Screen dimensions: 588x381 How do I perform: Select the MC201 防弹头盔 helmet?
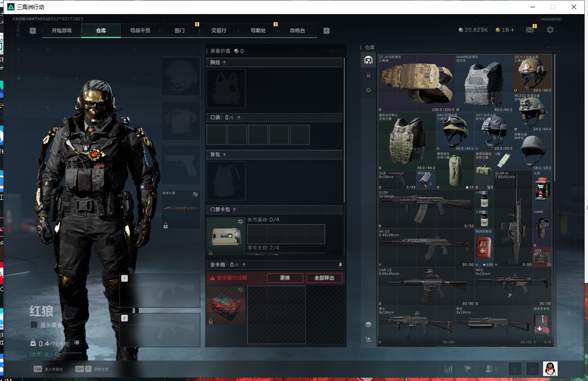point(533,112)
